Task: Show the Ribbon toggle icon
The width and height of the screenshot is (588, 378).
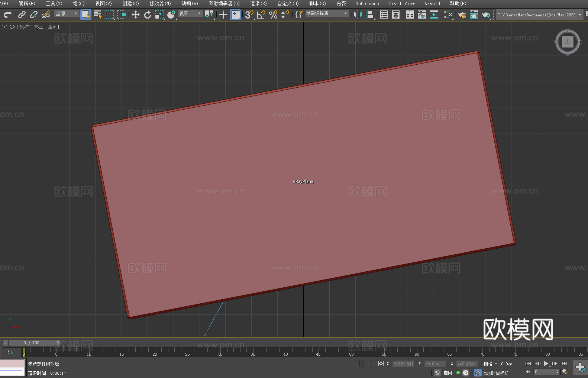Action: (410, 14)
